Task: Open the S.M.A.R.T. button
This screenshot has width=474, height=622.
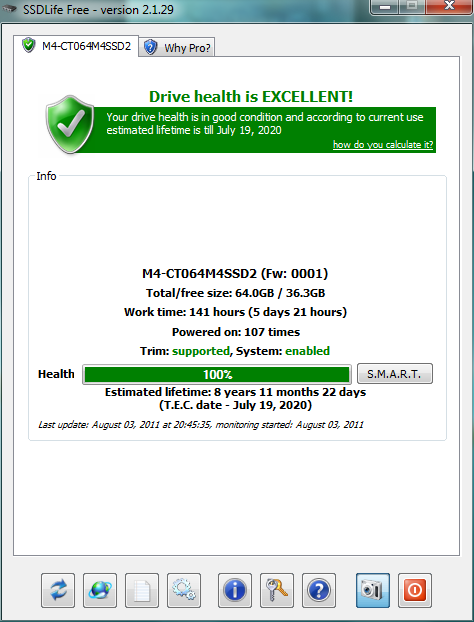Action: [395, 374]
